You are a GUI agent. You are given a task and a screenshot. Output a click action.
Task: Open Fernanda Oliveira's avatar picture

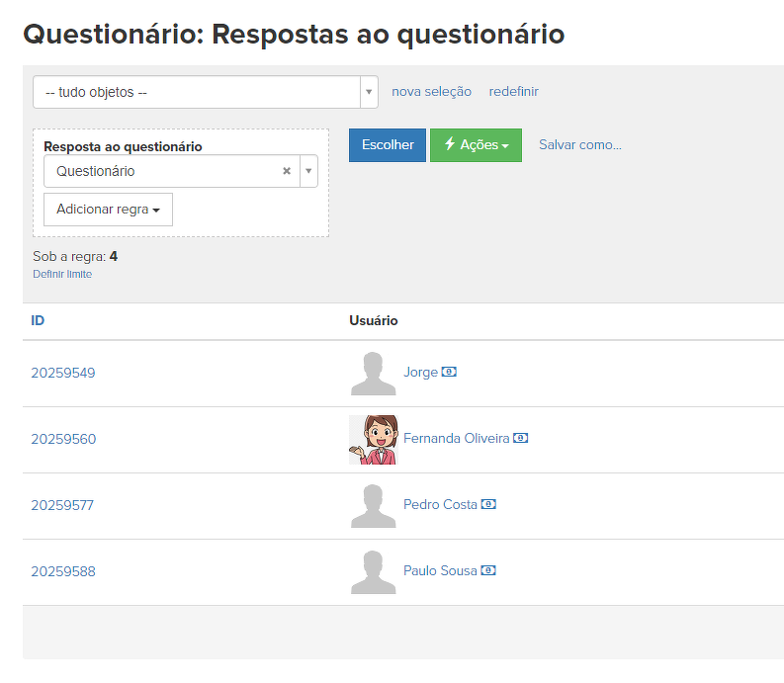(x=373, y=439)
